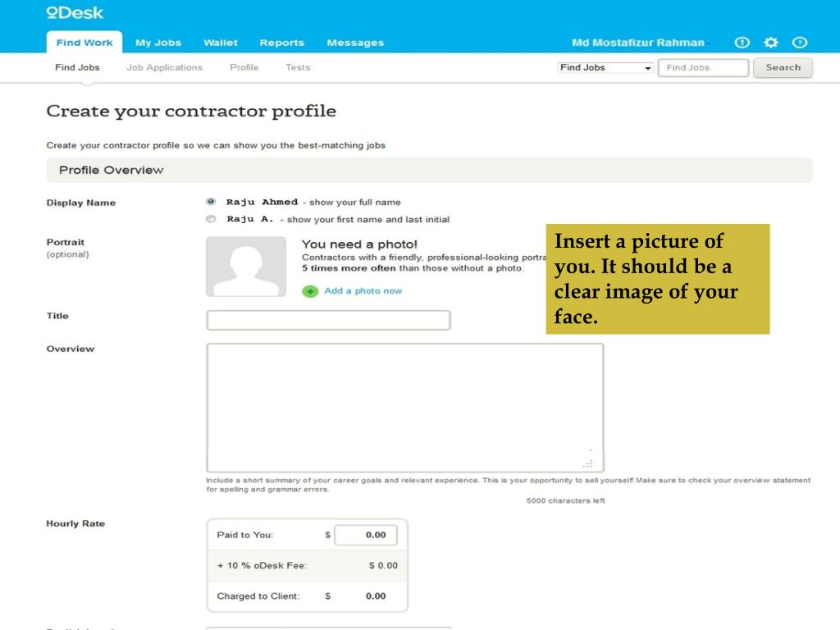
Task: Click the Search button
Action: pos(783,67)
